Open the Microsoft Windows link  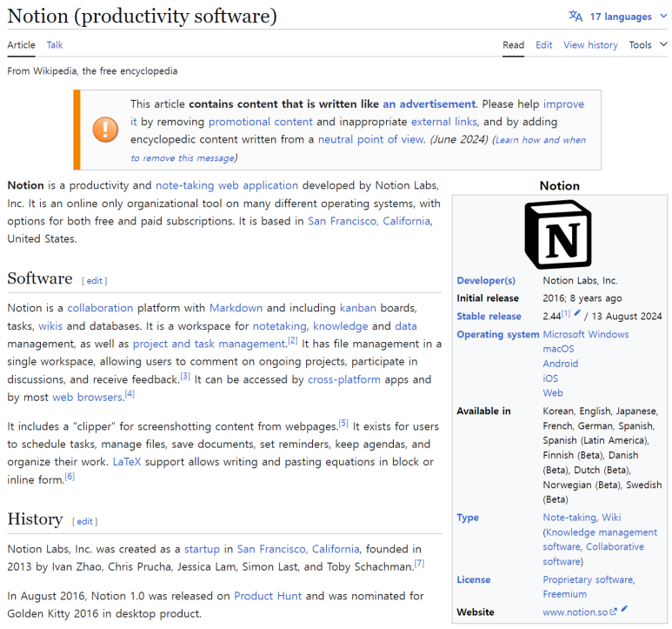(x=586, y=334)
